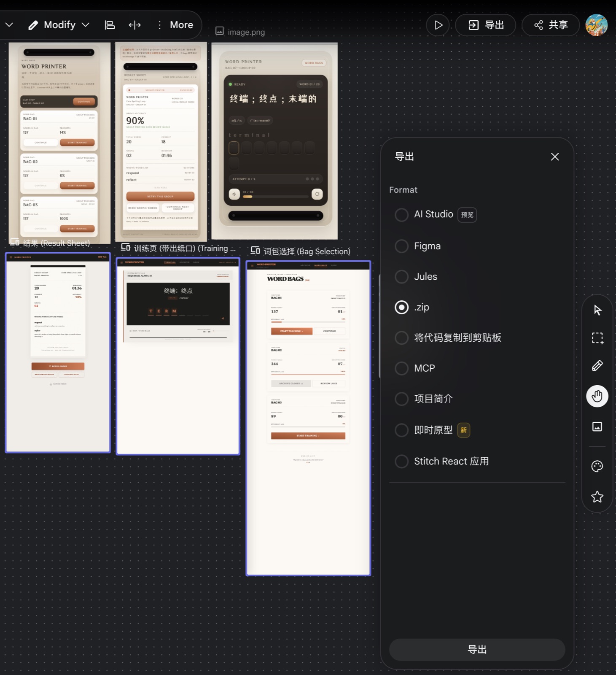
Task: Select the cursor pointer tool
Action: click(597, 310)
